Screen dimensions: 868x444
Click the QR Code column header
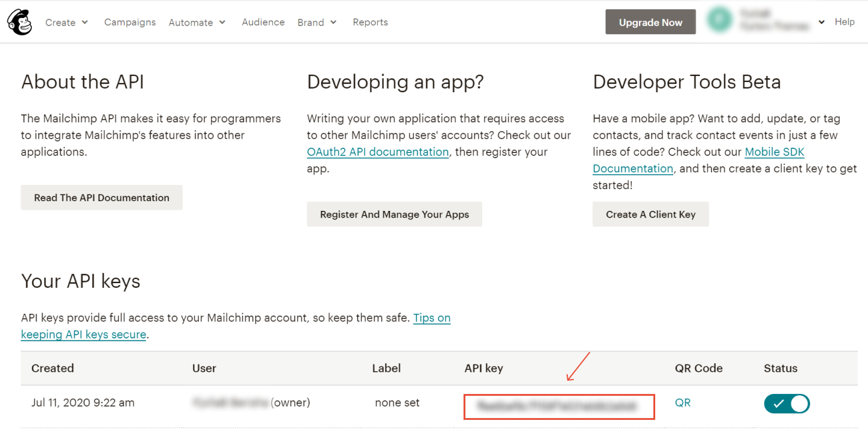pyautogui.click(x=699, y=368)
